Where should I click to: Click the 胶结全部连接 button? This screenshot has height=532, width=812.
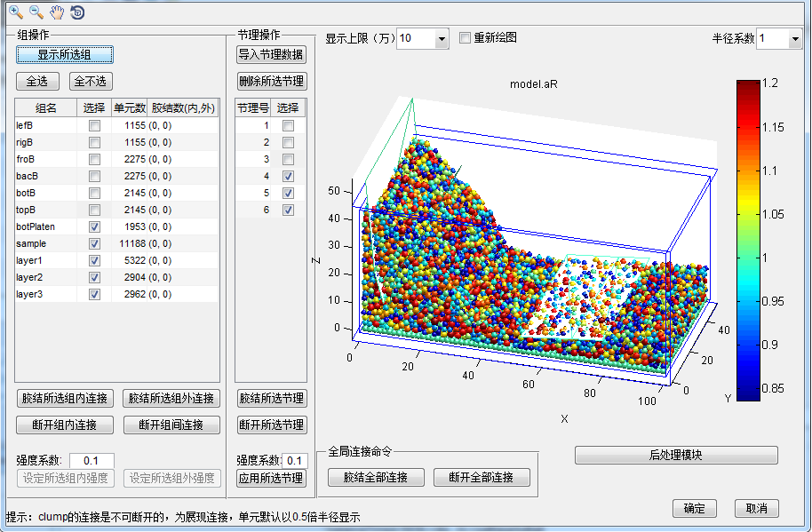373,477
